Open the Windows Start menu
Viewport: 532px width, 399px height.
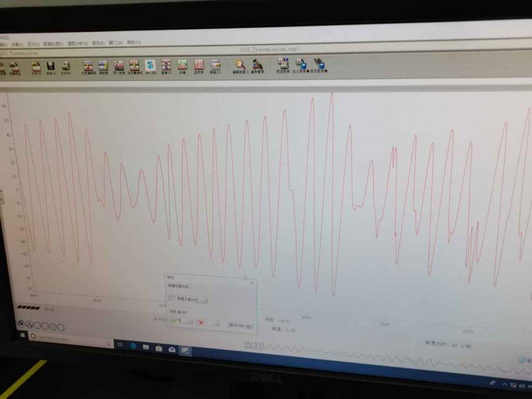coord(22,335)
